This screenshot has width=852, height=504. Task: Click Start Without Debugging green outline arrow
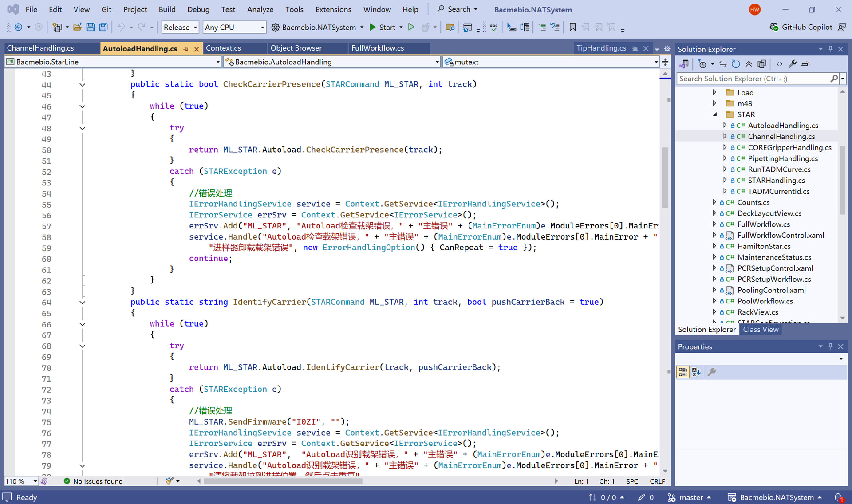coord(411,28)
